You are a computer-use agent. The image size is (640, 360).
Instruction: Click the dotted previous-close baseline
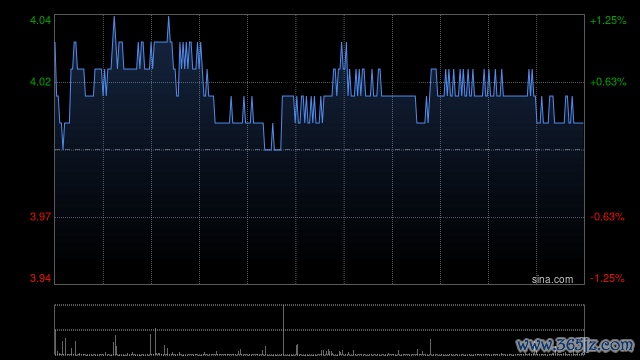click(x=319, y=150)
